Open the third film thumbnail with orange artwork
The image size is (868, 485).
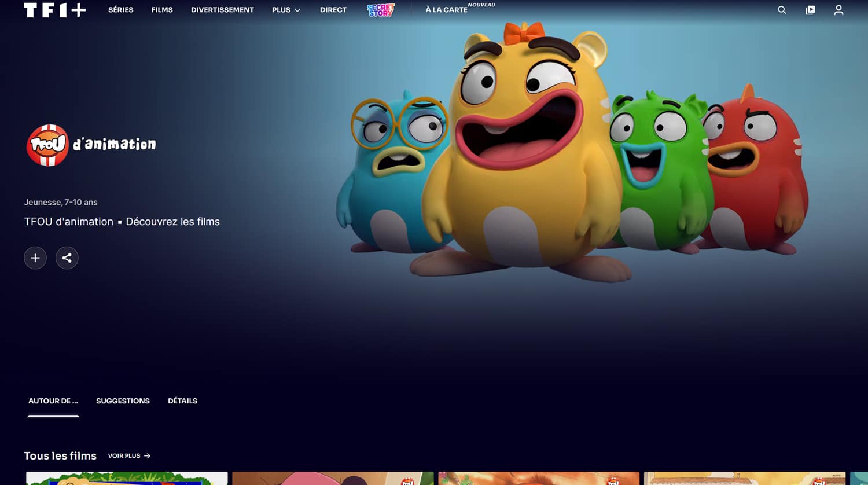pos(539,479)
